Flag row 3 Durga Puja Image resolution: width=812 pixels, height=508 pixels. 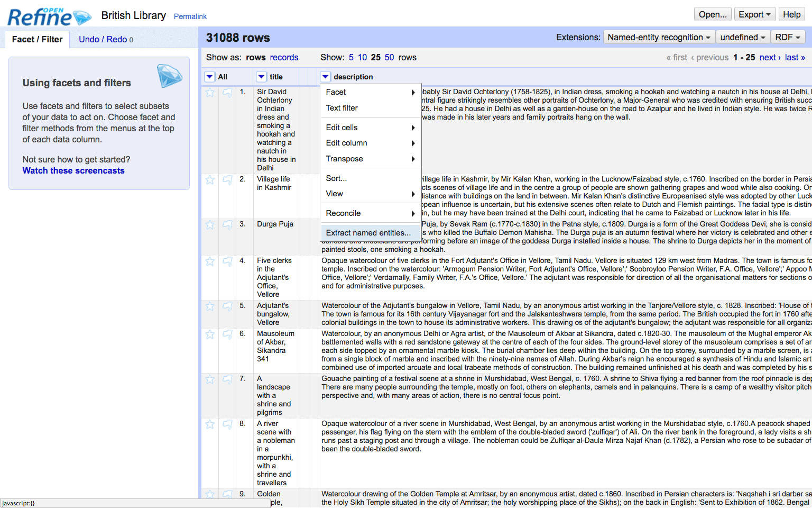pos(227,225)
